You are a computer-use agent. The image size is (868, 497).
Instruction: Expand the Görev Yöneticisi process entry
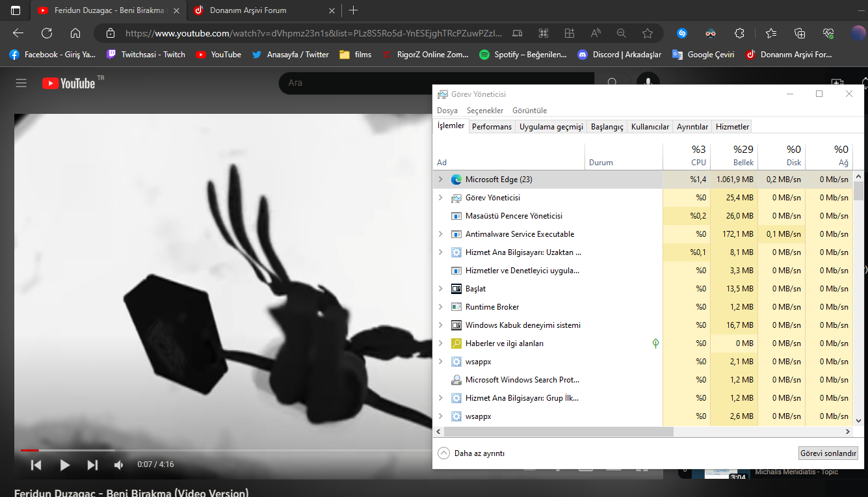tap(441, 198)
